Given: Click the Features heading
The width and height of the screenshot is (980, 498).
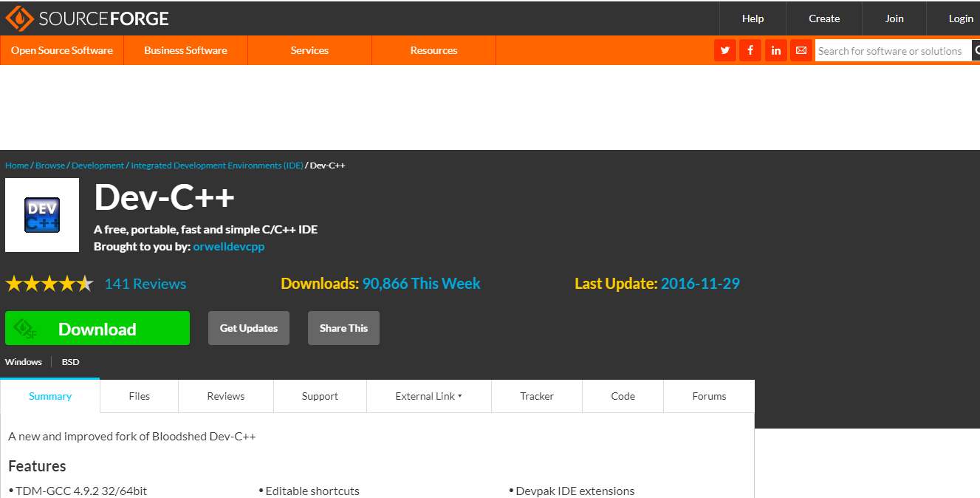Looking at the screenshot, I should [x=37, y=466].
